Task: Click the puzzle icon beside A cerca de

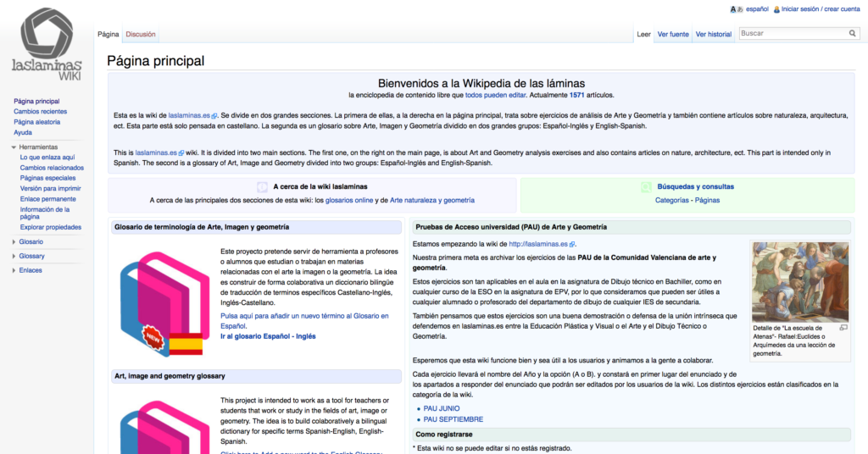Action: pos(262,187)
